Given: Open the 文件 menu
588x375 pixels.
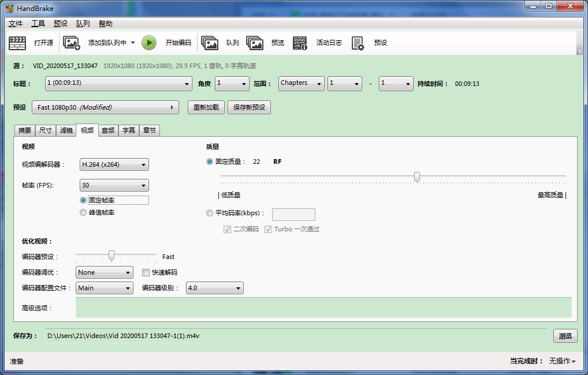Looking at the screenshot, I should [16, 24].
